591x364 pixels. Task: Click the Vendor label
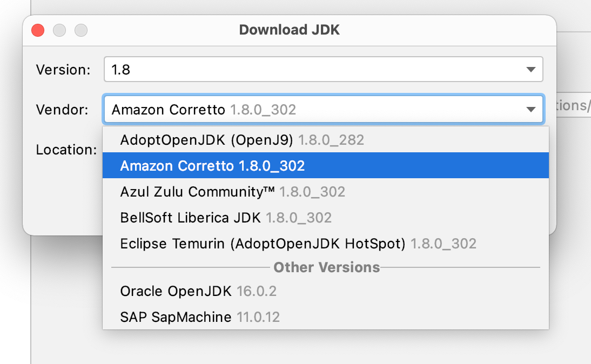click(62, 110)
